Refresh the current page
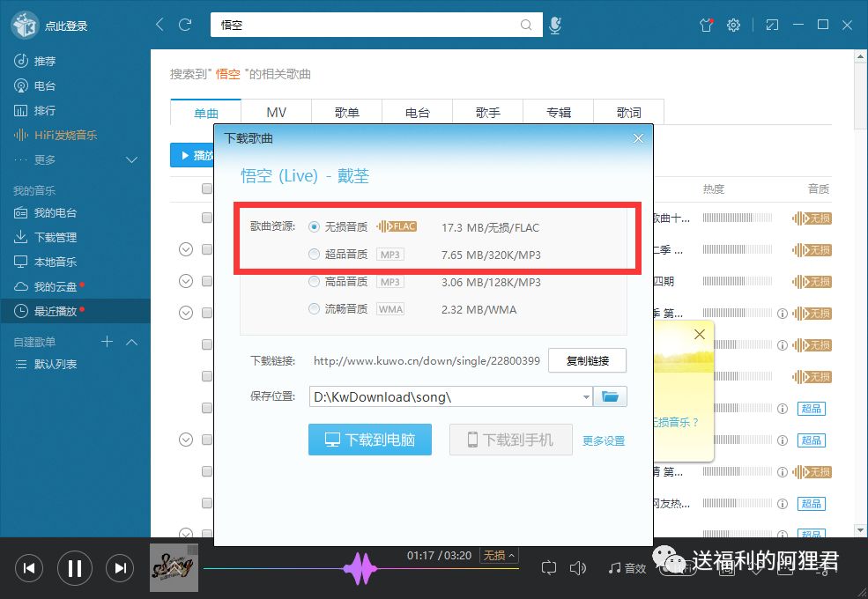 tap(185, 25)
